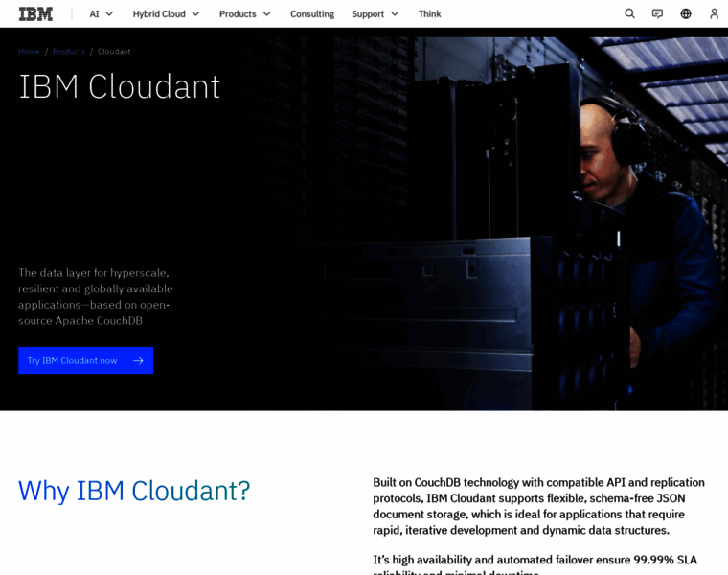Click Try IBM Cloudant now button
The image size is (728, 575).
[x=86, y=360]
